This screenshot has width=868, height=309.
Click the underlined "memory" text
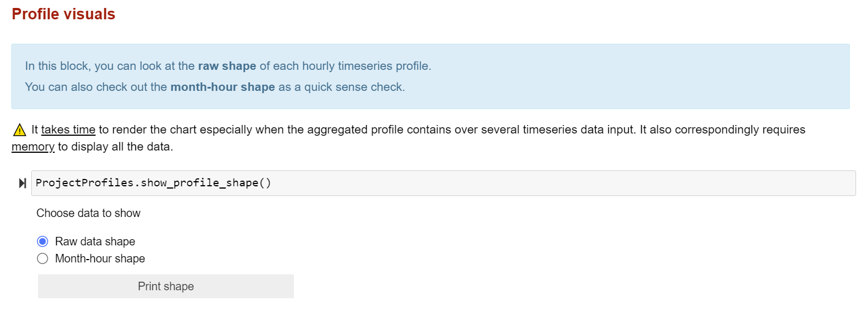(33, 147)
